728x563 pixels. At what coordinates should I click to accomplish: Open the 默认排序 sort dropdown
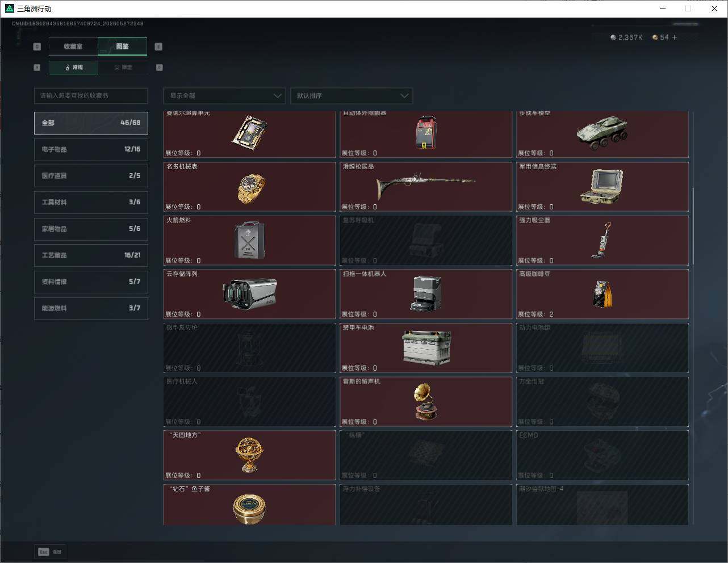coord(352,95)
